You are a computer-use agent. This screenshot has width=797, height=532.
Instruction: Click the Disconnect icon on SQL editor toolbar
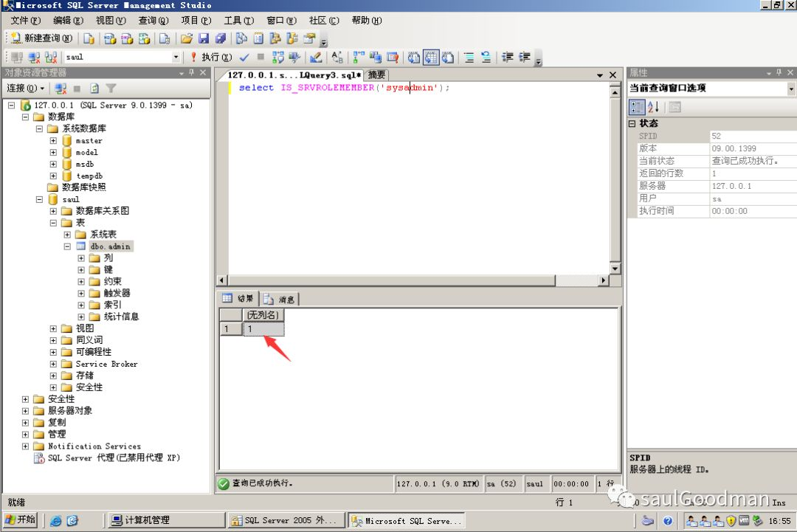(34, 58)
